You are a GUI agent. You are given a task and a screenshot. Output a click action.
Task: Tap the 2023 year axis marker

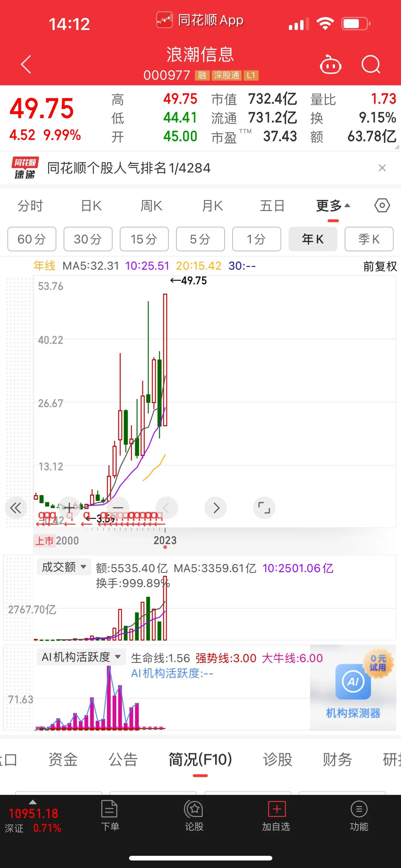point(165,540)
